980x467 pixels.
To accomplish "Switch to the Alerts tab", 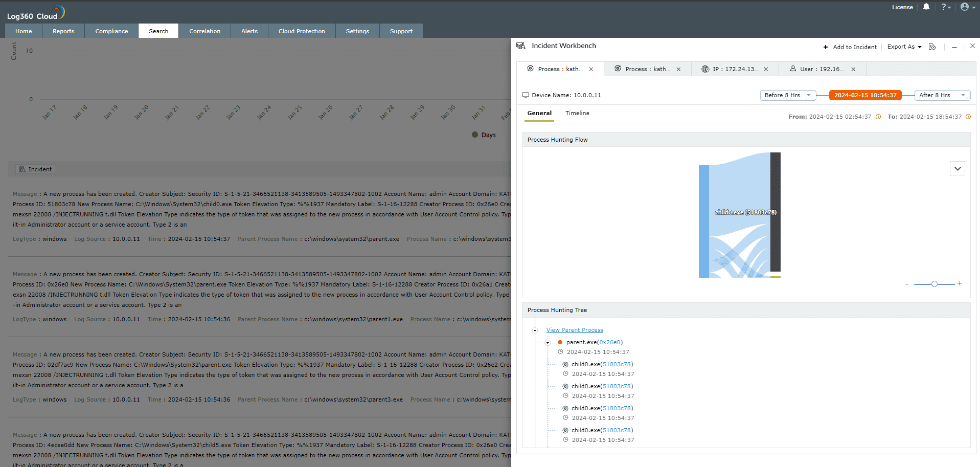I will [x=249, y=31].
